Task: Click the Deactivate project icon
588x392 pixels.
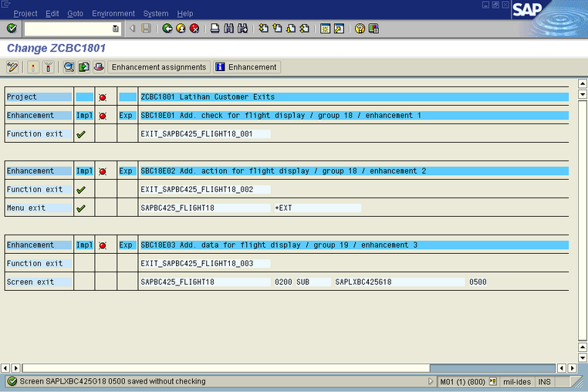Action: tap(48, 67)
